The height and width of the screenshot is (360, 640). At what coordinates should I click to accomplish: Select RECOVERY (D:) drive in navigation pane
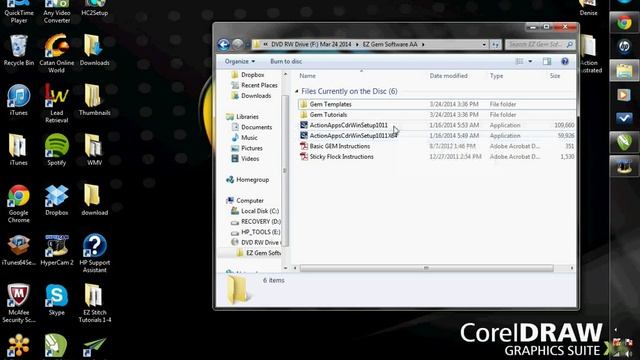(260, 221)
